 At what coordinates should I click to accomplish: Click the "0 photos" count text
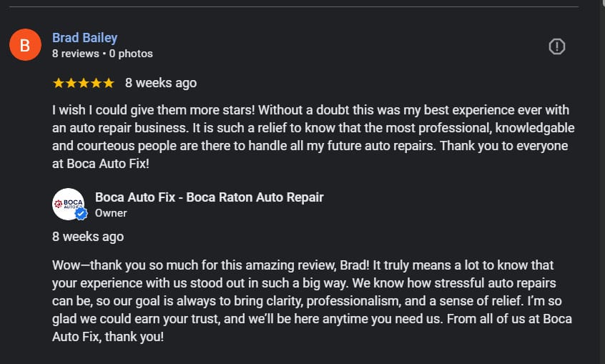pos(131,54)
